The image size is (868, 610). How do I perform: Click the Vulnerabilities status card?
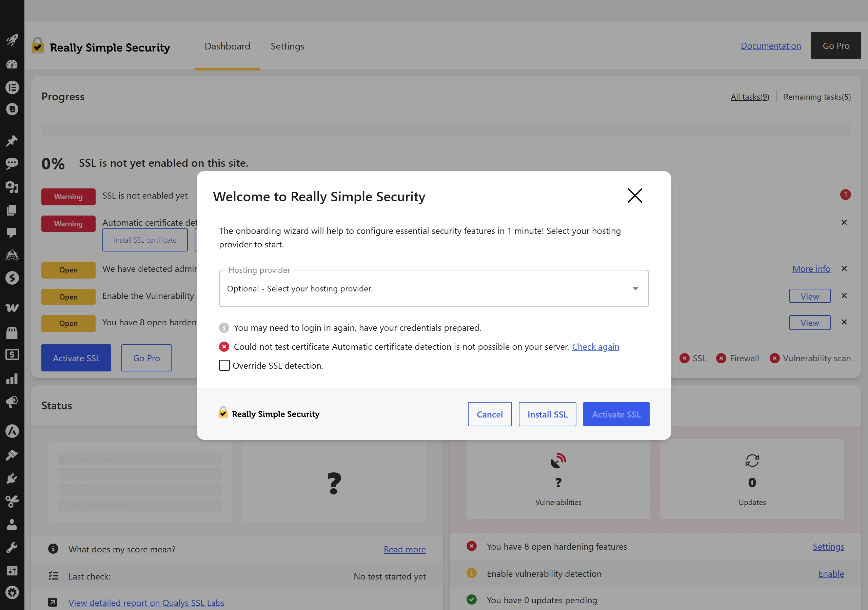click(558, 479)
